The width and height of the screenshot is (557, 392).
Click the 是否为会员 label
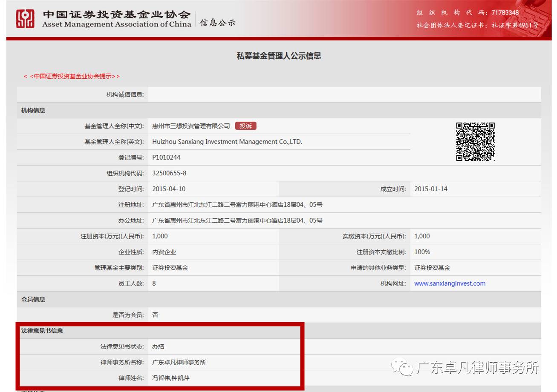click(x=128, y=315)
